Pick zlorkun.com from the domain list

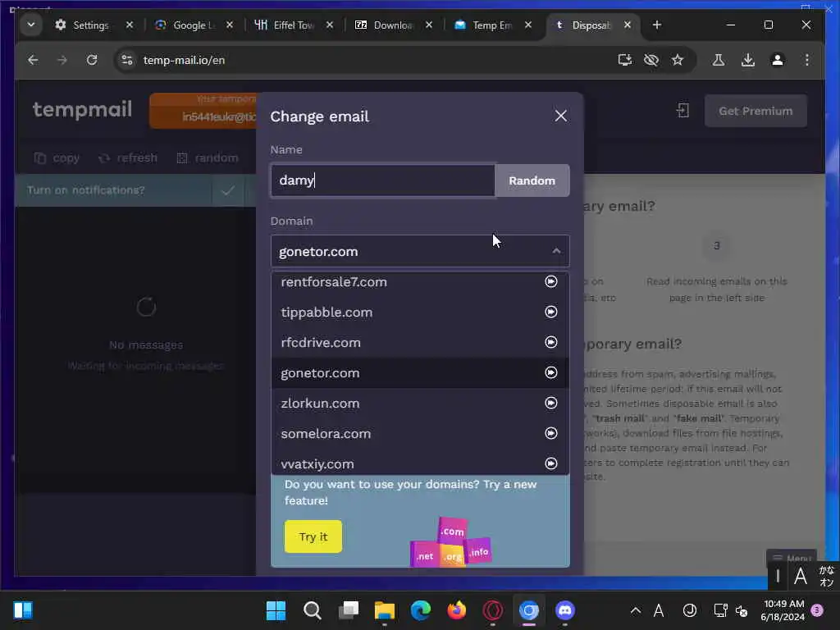point(420,404)
